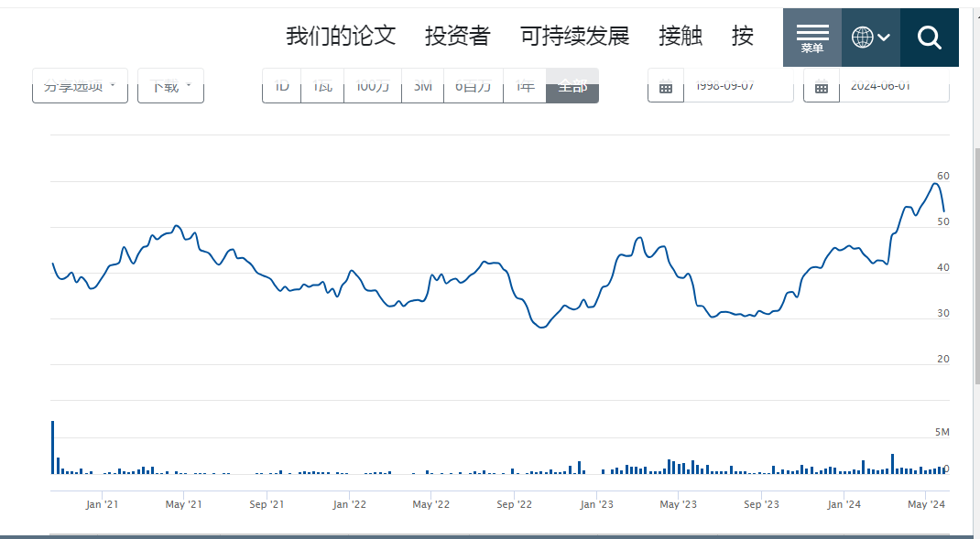Click end date field 2024-06-01

[895, 86]
